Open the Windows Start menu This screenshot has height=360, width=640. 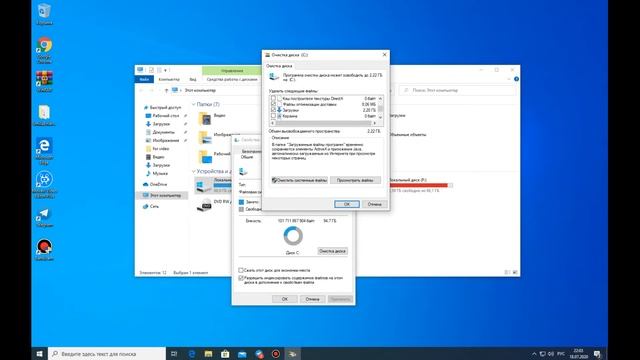pos(40,353)
